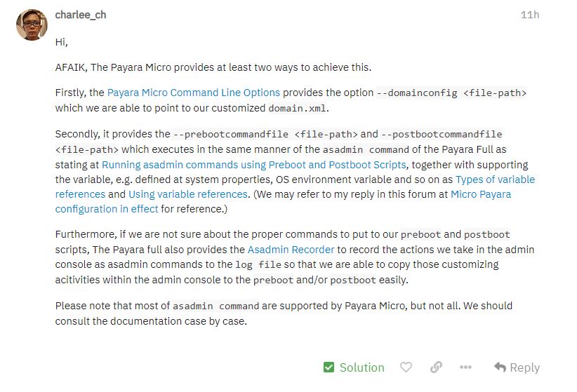Click the --prebootcommandfile <file-path> code snippet
Viewport: 577px width, 392px height.
click(x=265, y=134)
